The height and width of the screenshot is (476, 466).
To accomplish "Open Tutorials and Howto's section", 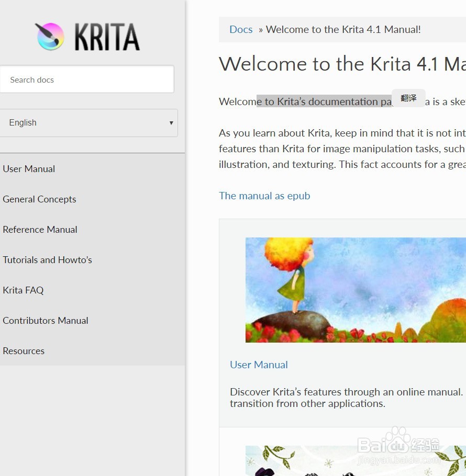I will click(x=48, y=260).
